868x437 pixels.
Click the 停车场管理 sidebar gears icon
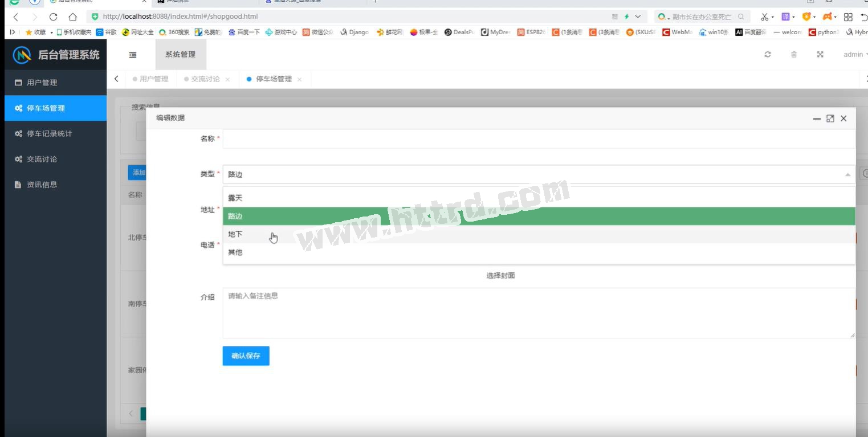click(x=19, y=108)
